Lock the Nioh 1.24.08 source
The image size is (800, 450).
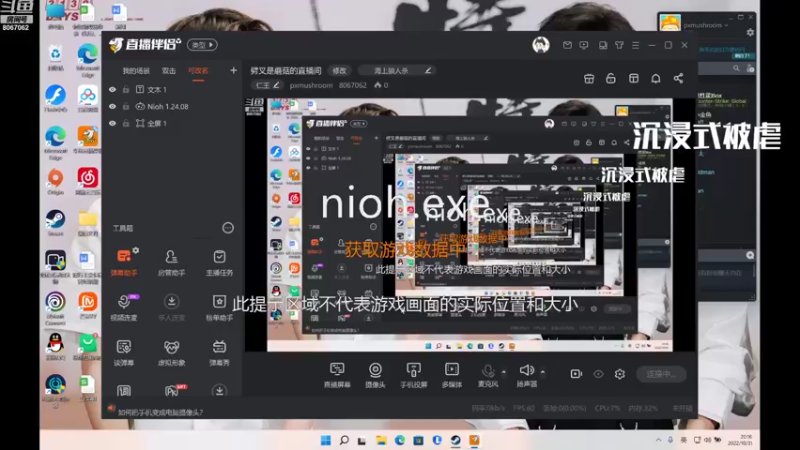point(126,107)
